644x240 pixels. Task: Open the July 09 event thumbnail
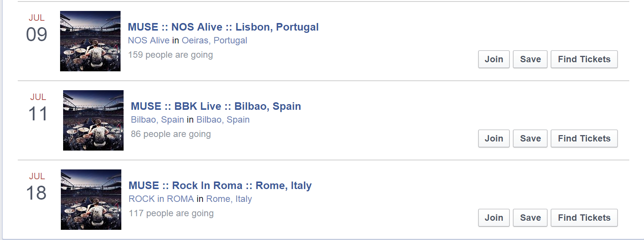pos(90,41)
